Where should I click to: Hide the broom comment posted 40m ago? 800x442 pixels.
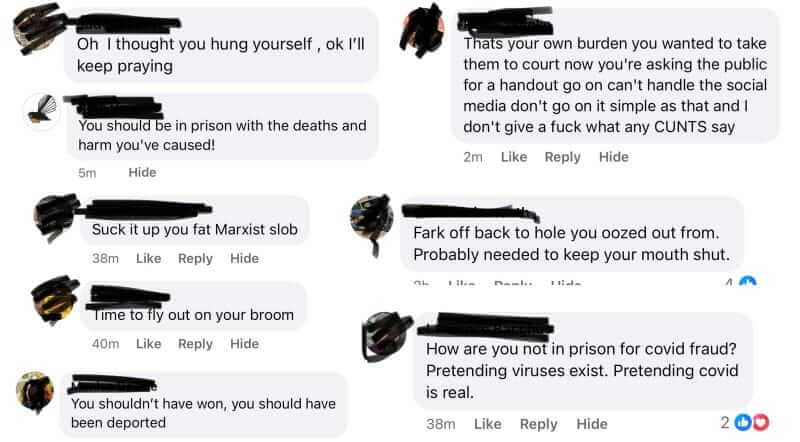tap(244, 343)
